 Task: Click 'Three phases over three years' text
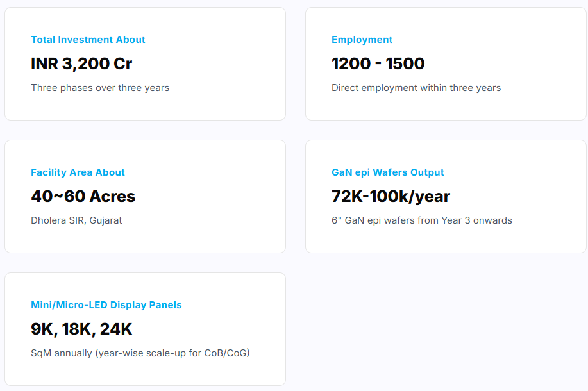pyautogui.click(x=100, y=88)
